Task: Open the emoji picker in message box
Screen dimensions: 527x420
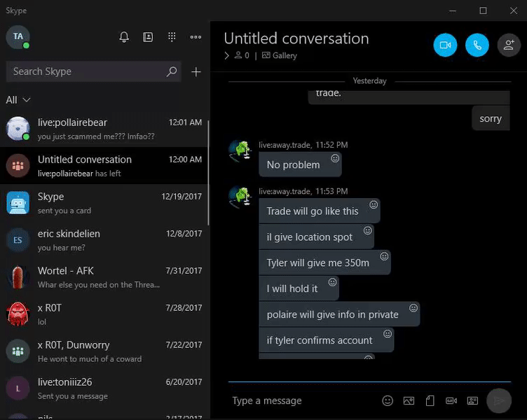Action: click(x=388, y=400)
